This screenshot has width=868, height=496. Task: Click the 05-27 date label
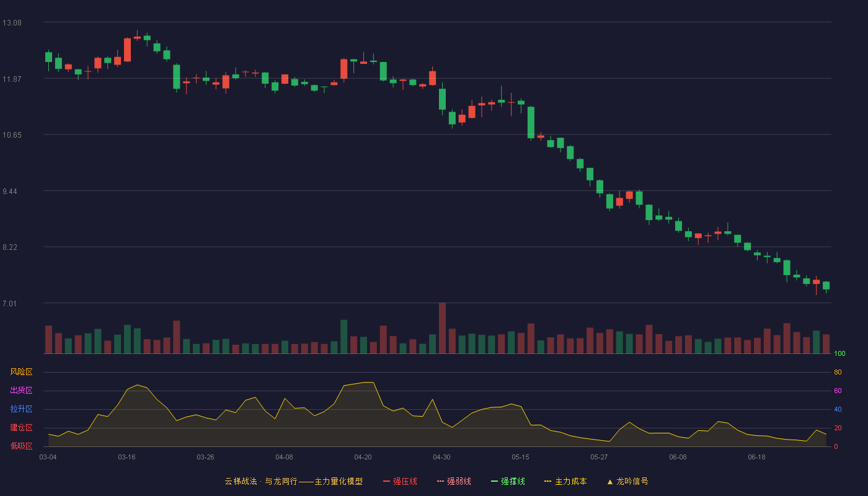pos(599,457)
